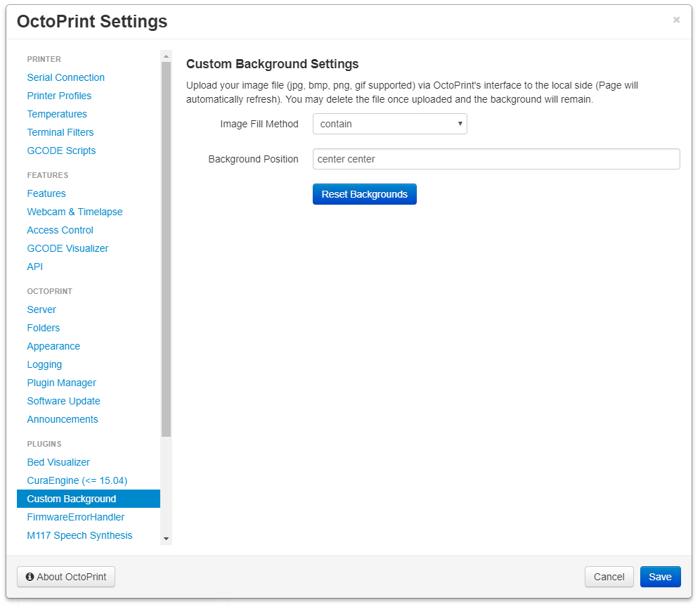Cancel the settings dialog
The height and width of the screenshot is (607, 700).
pyautogui.click(x=609, y=577)
